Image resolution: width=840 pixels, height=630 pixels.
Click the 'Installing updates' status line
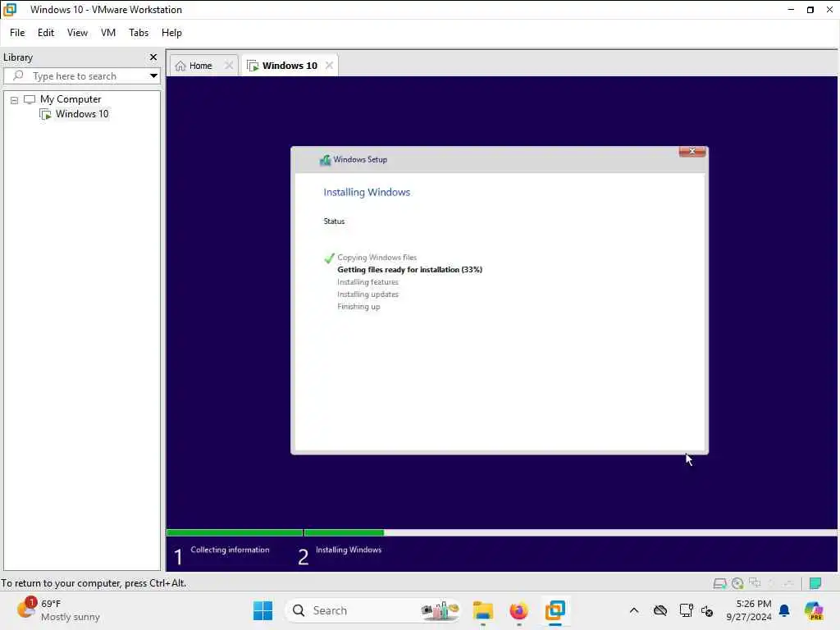(368, 294)
